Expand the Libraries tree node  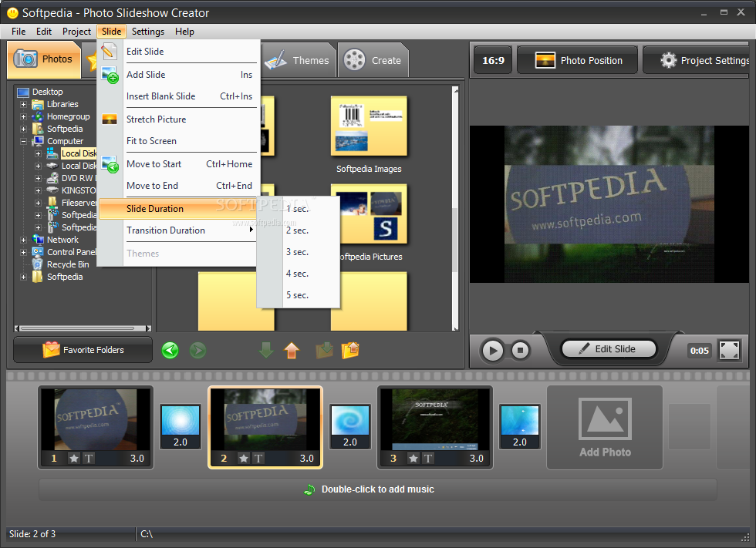[x=23, y=104]
